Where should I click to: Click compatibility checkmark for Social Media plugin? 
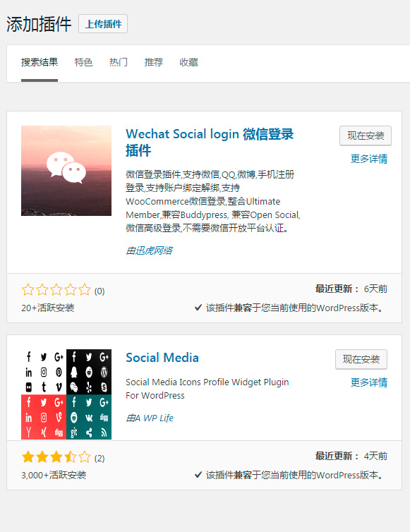click(198, 475)
